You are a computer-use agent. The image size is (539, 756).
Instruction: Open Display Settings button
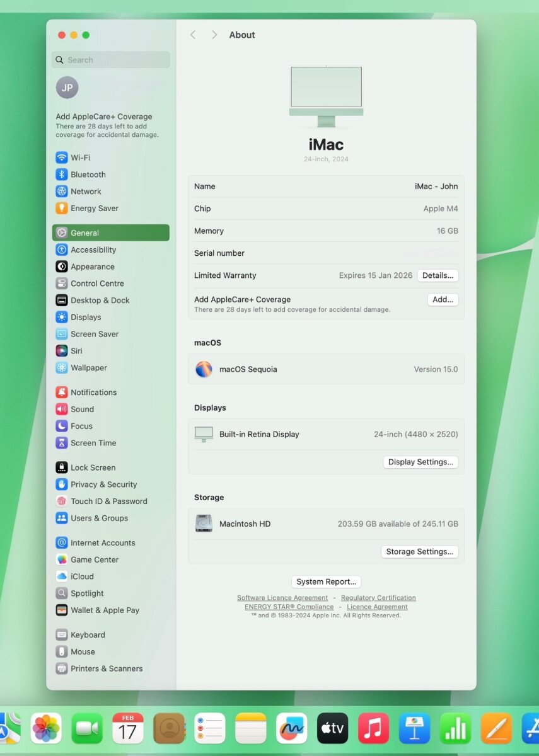click(x=420, y=462)
